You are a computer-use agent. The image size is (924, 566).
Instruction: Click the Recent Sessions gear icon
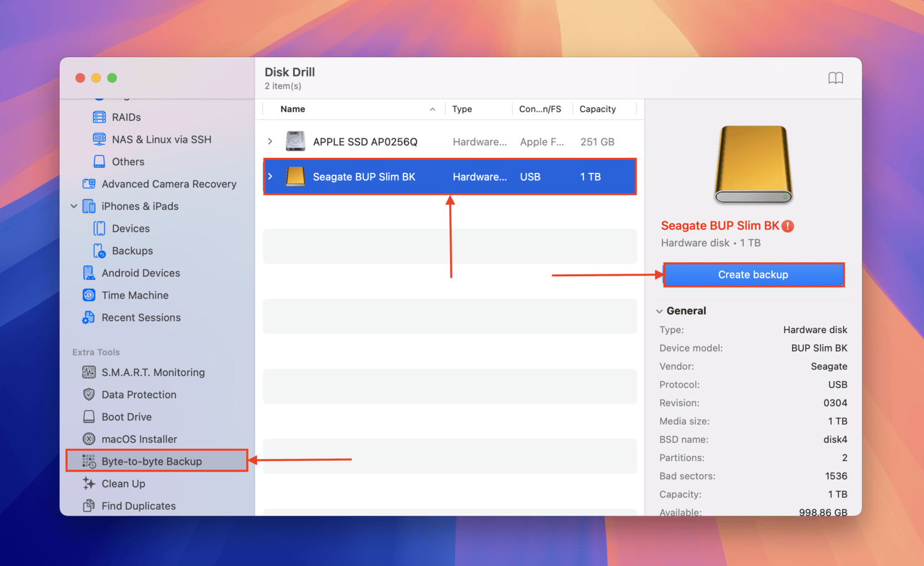(89, 318)
